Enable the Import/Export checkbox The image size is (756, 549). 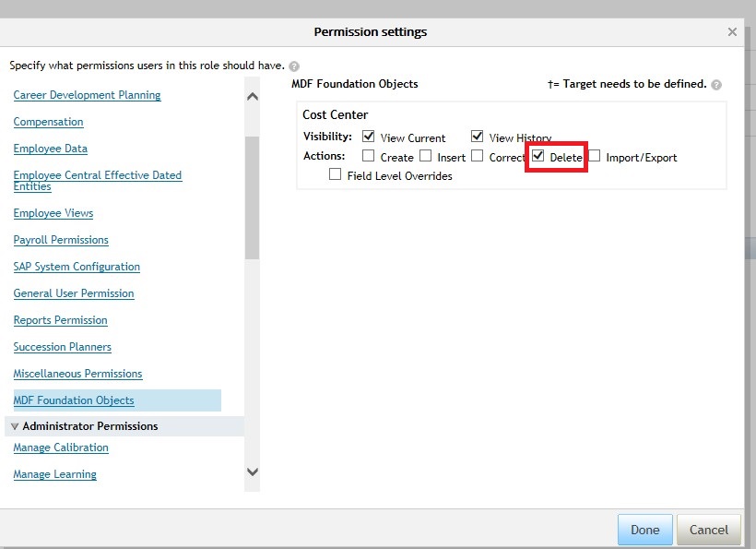pos(594,156)
